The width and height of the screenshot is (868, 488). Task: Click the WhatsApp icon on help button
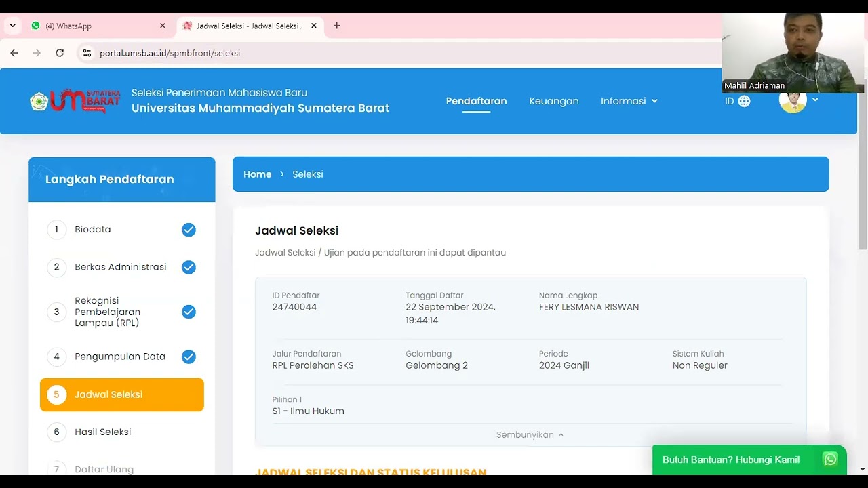pyautogui.click(x=830, y=460)
